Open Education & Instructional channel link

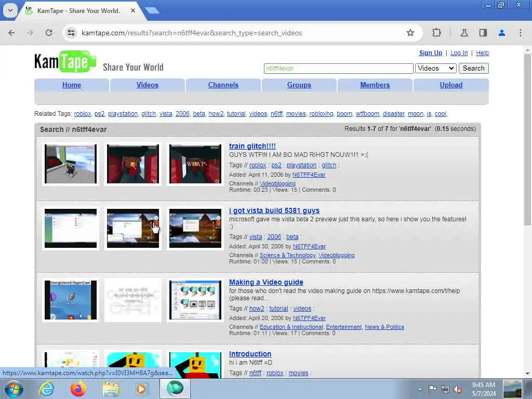(291, 327)
